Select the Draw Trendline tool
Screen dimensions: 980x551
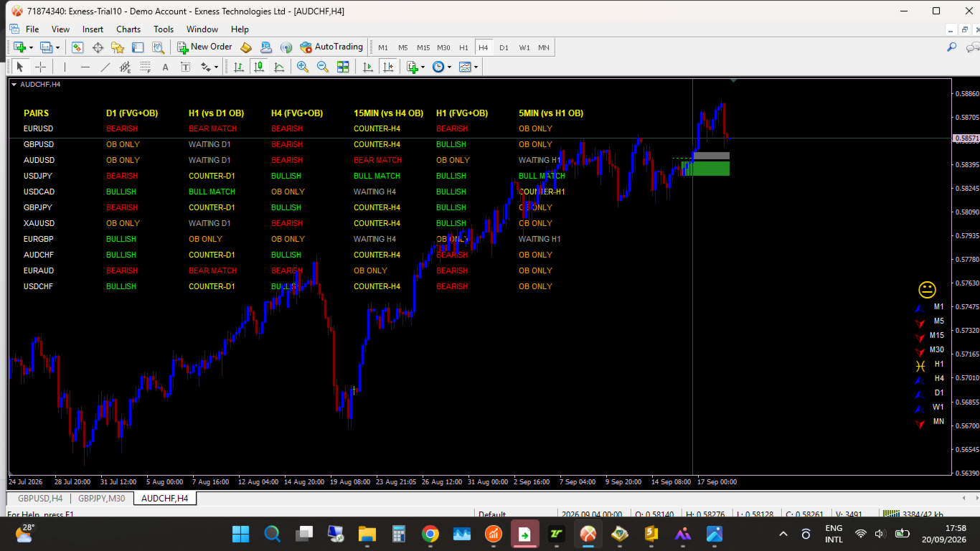coord(105,67)
